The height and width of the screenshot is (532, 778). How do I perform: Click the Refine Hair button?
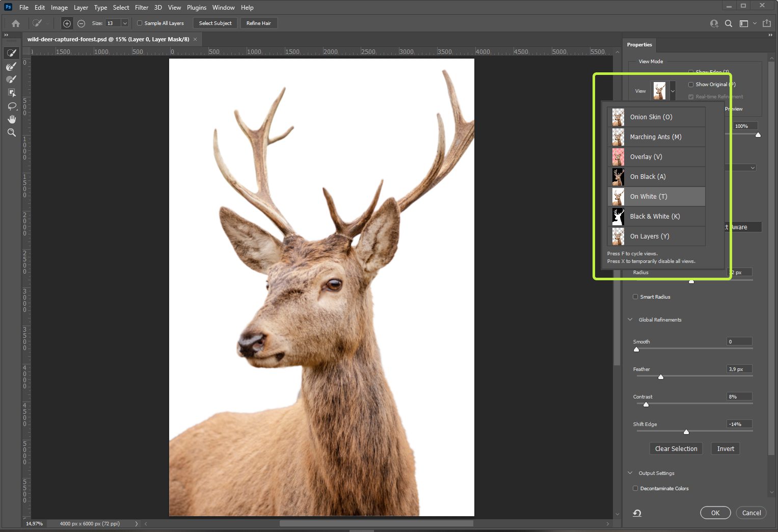(259, 23)
